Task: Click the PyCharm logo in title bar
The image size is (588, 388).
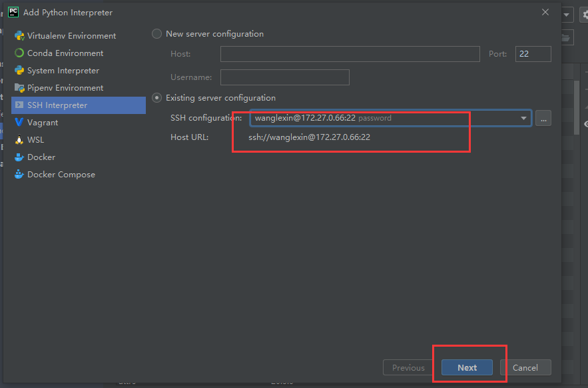Action: (13, 12)
